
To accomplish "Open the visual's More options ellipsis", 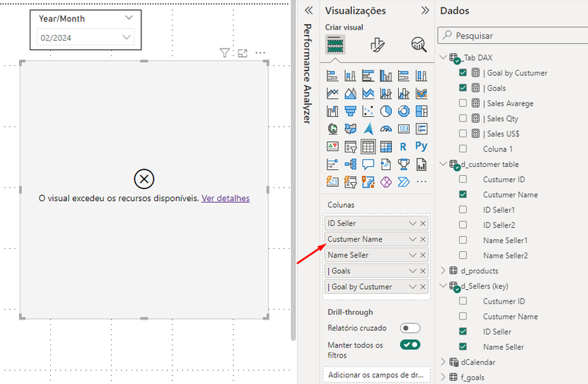I will [261, 53].
